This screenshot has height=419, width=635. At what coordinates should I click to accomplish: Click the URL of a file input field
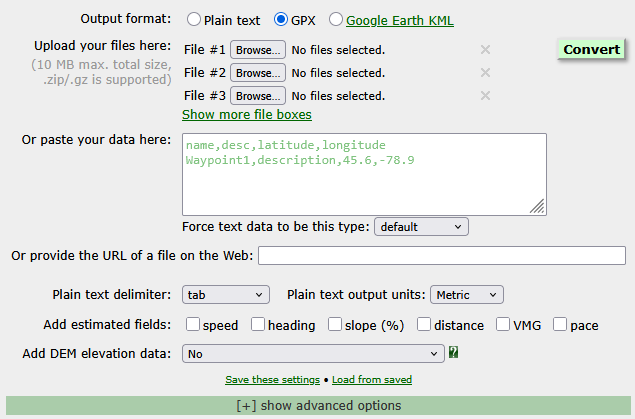tap(442, 256)
